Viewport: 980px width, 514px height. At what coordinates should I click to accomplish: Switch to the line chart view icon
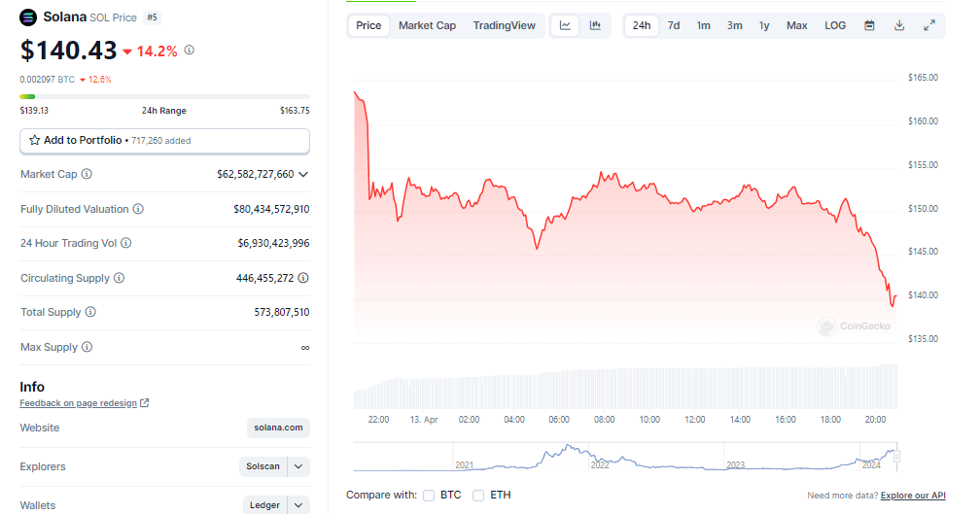[566, 25]
